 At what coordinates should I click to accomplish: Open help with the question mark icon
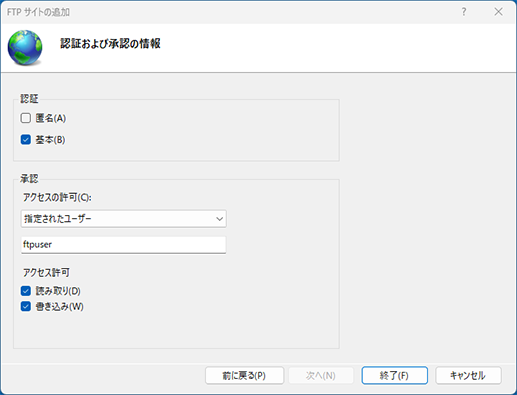(x=464, y=12)
